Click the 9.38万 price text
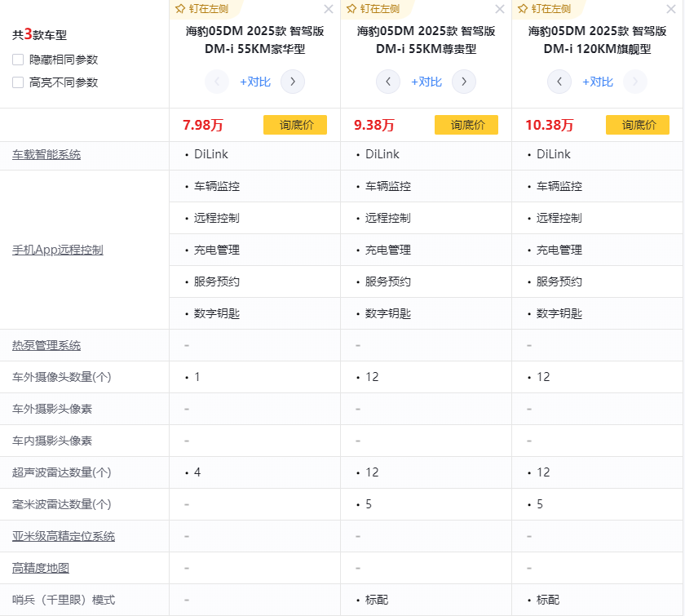The width and height of the screenshot is (685, 616). (374, 125)
